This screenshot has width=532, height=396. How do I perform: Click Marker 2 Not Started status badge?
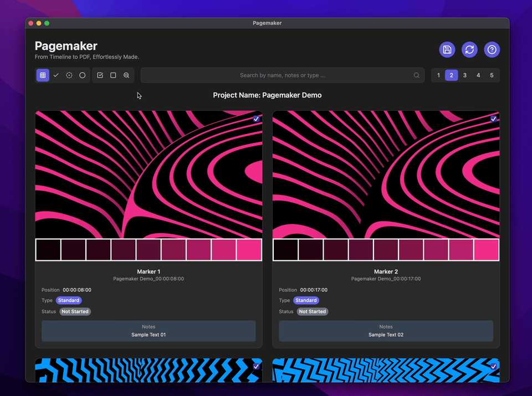313,312
